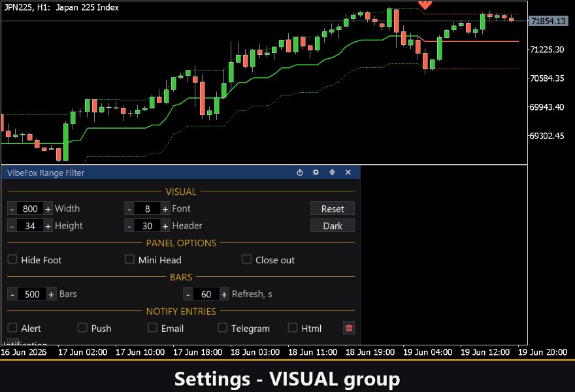Click the JPN225, H1 chart title

coord(61,7)
